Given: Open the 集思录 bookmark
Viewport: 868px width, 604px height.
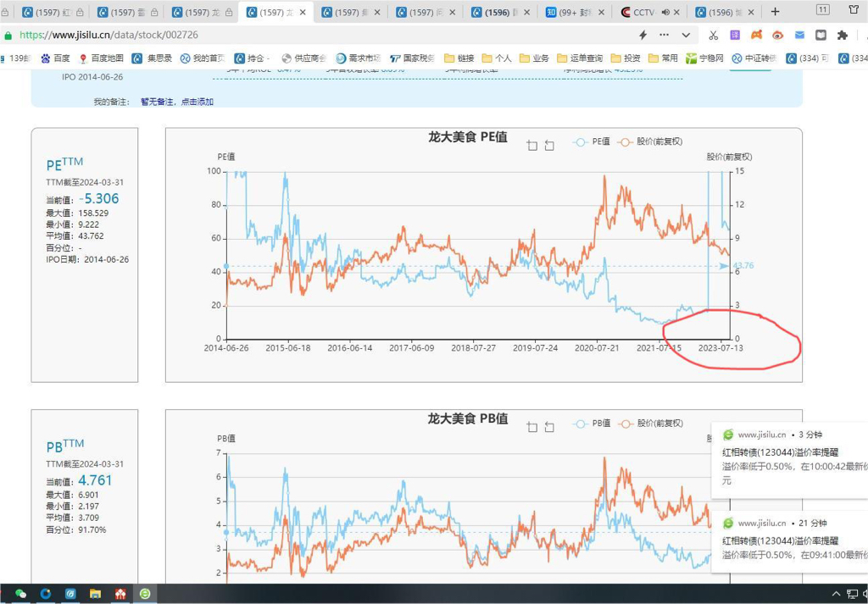Looking at the screenshot, I should (x=153, y=58).
